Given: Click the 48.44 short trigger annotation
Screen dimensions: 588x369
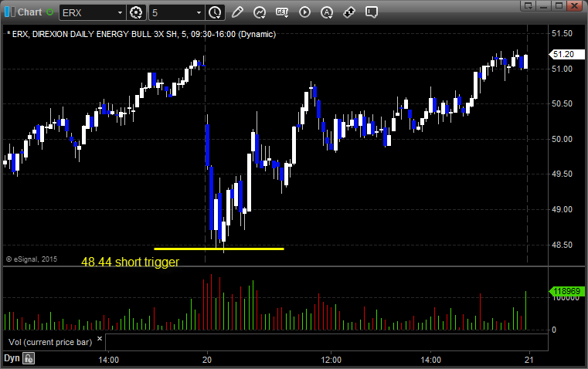Looking at the screenshot, I should coord(130,262).
